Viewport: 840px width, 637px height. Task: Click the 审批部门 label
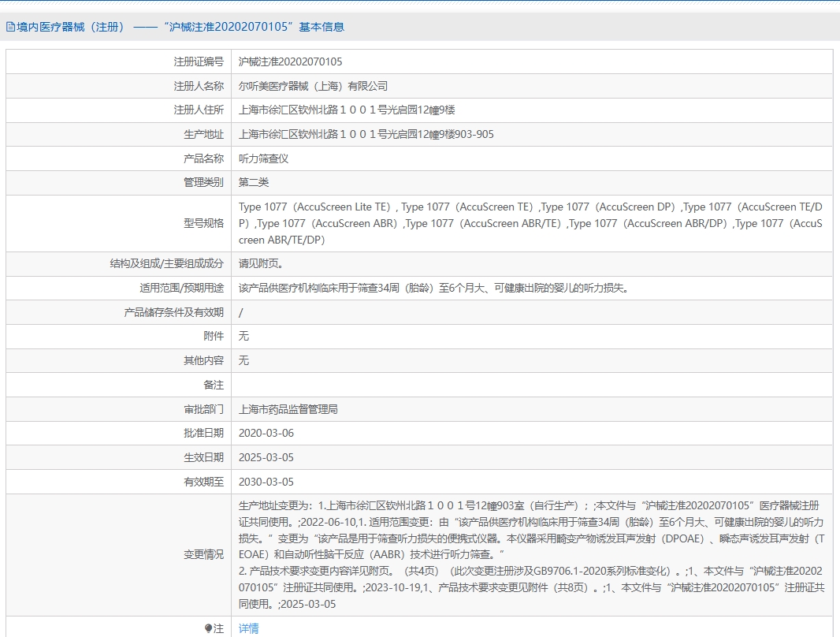click(203, 409)
